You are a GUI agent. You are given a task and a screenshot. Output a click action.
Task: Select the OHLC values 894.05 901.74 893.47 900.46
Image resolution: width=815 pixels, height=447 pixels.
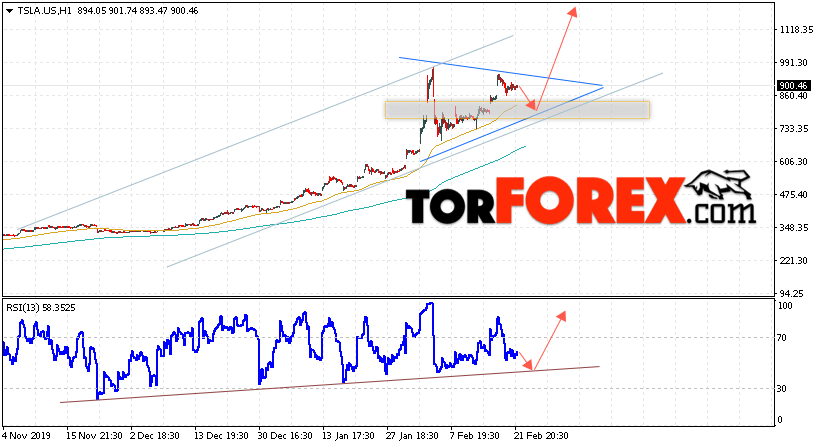tap(138, 11)
